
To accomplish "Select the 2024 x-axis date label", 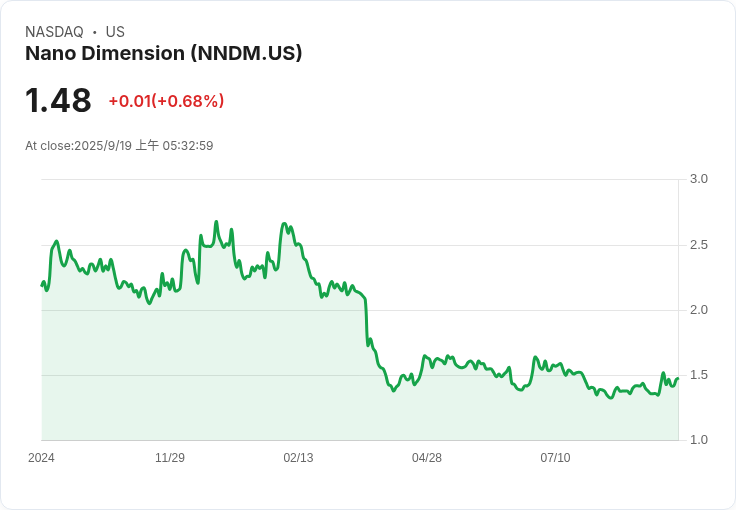I will (41, 458).
